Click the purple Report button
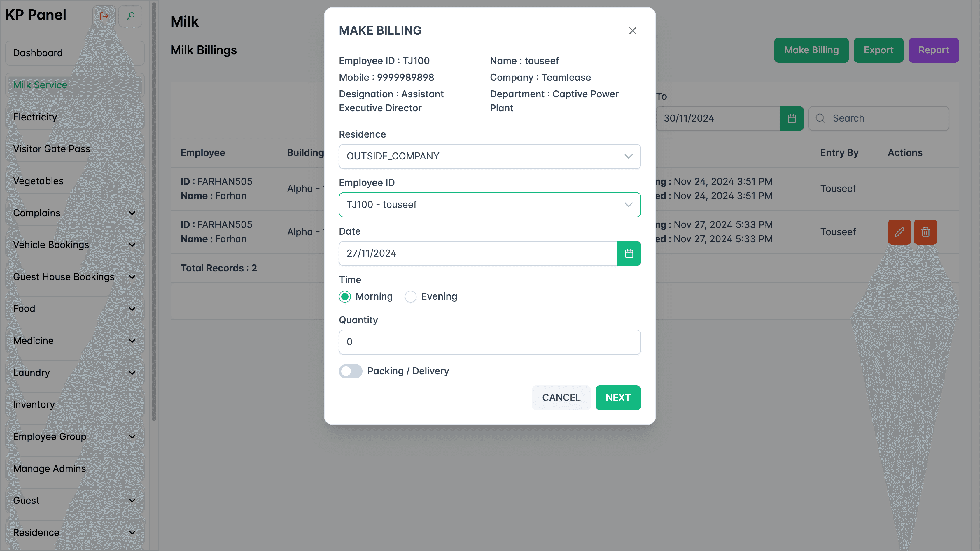 tap(934, 50)
